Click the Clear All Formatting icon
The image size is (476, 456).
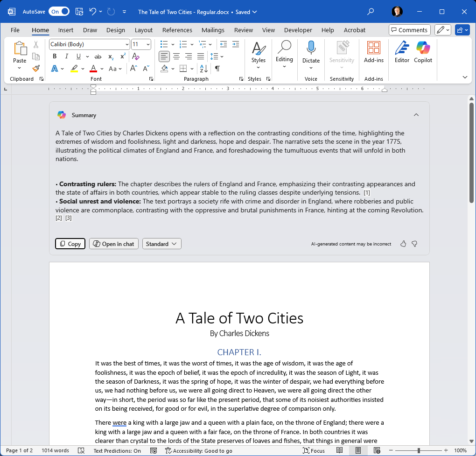[x=136, y=56]
